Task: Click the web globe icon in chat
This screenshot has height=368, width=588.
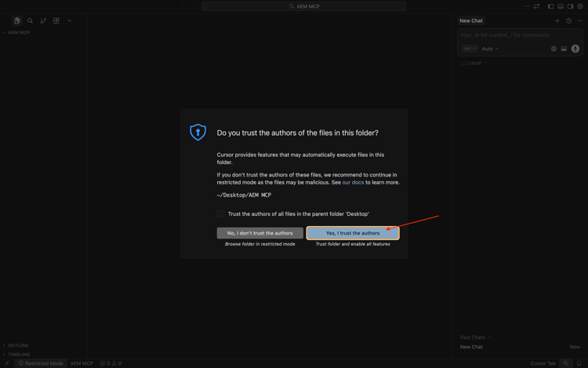Action: (554, 49)
